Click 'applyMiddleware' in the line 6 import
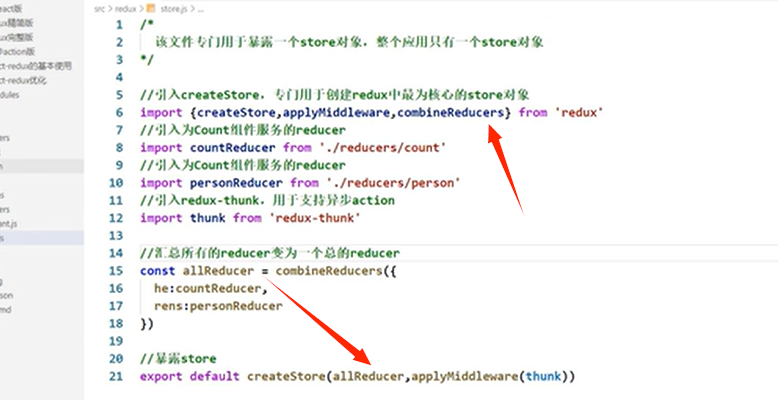 [336, 113]
